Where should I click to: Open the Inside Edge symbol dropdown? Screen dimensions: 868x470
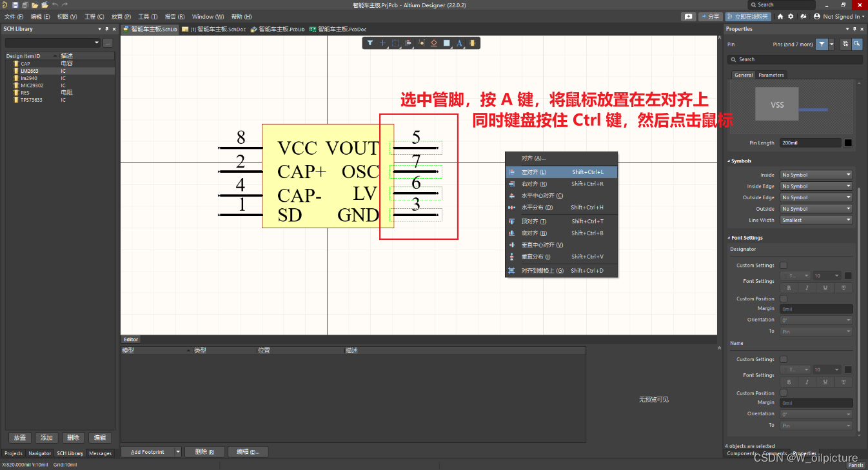pyautogui.click(x=816, y=186)
